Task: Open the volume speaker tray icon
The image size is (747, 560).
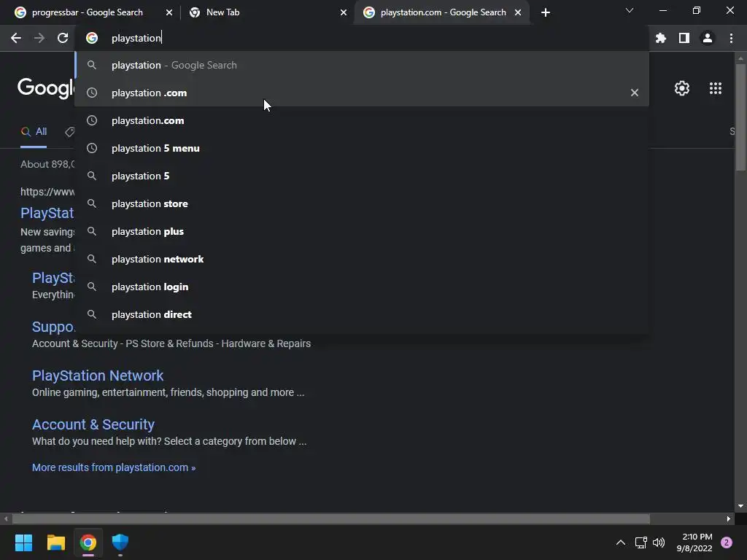Action: coord(659,542)
